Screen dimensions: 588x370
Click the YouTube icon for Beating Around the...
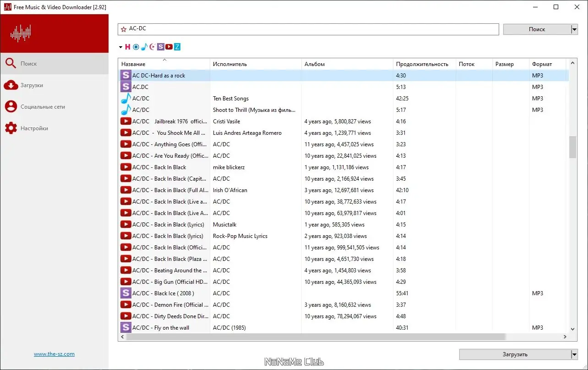(125, 270)
